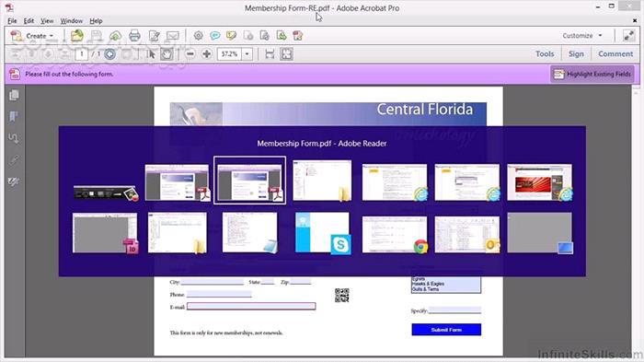Toggle Highlight Existing Fields
Screen dimensions: 644x362
[592, 74]
